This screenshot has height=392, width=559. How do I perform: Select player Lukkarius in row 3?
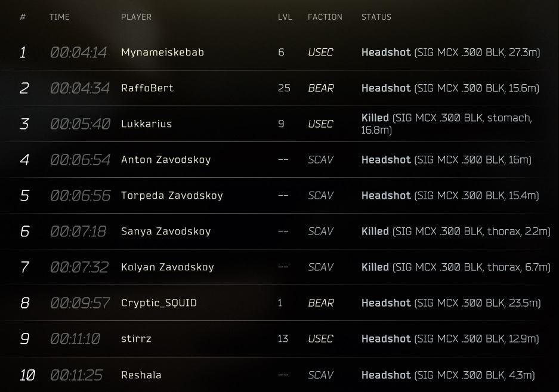[146, 124]
